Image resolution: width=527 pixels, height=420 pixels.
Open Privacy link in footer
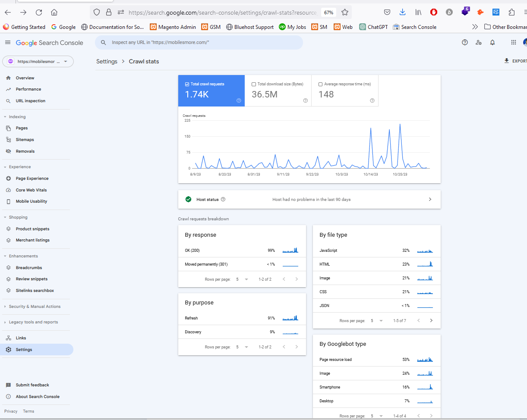point(11,411)
